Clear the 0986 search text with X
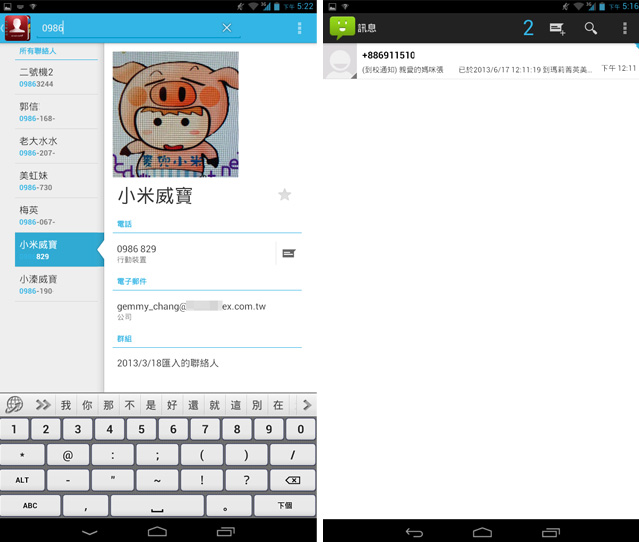639x542 pixels. [227, 28]
